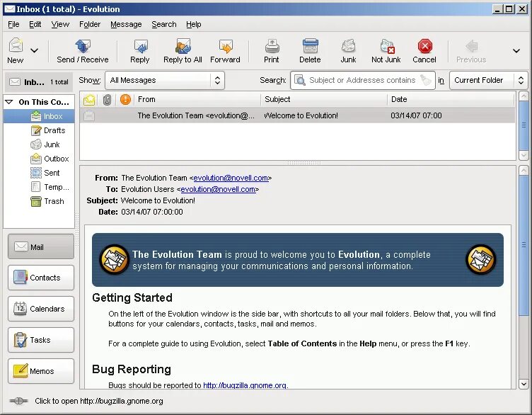Forward the selected message
Image resolution: width=532 pixels, height=415 pixels.
point(225,51)
